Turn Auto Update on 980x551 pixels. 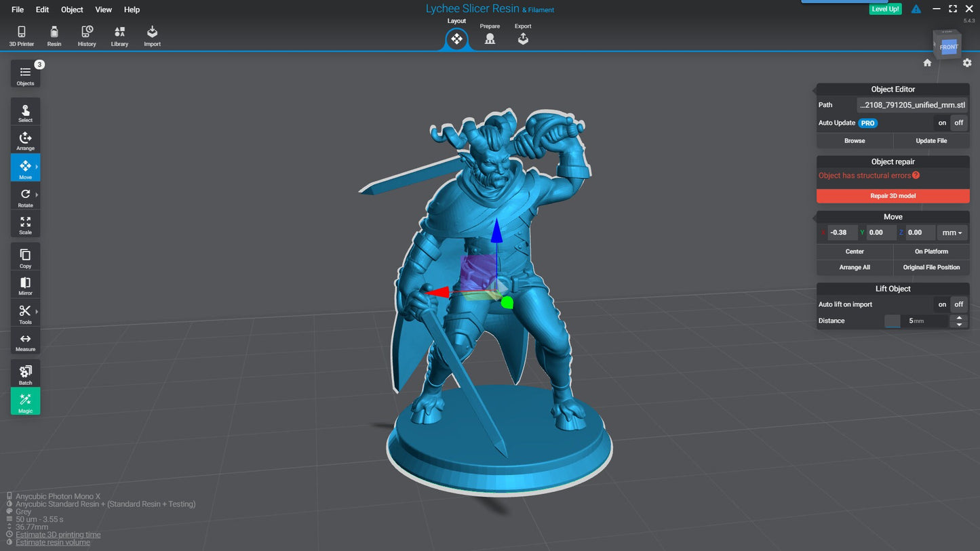pyautogui.click(x=942, y=123)
